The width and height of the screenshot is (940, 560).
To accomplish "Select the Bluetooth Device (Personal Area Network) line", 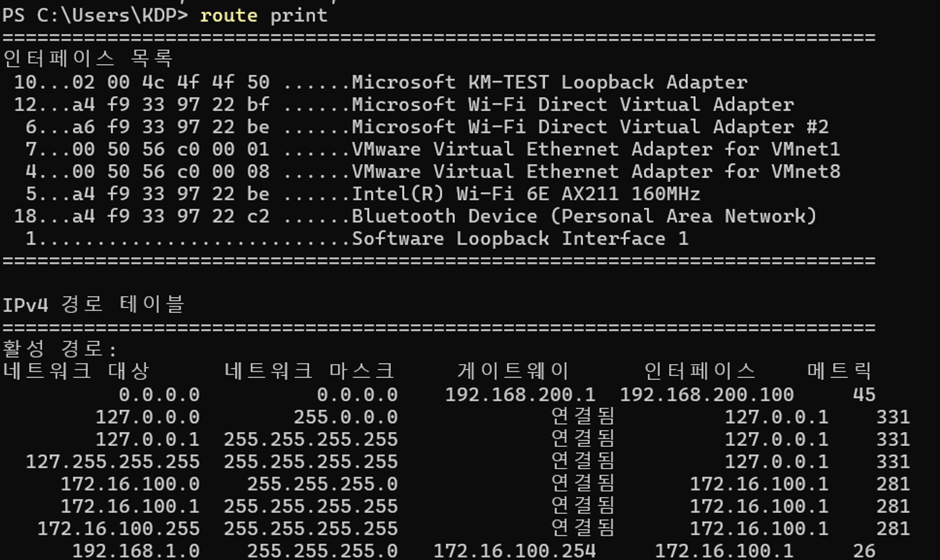I will (x=415, y=216).
